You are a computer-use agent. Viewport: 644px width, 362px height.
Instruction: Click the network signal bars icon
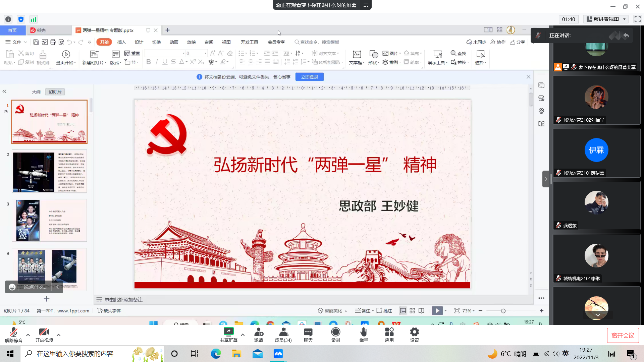(33, 19)
